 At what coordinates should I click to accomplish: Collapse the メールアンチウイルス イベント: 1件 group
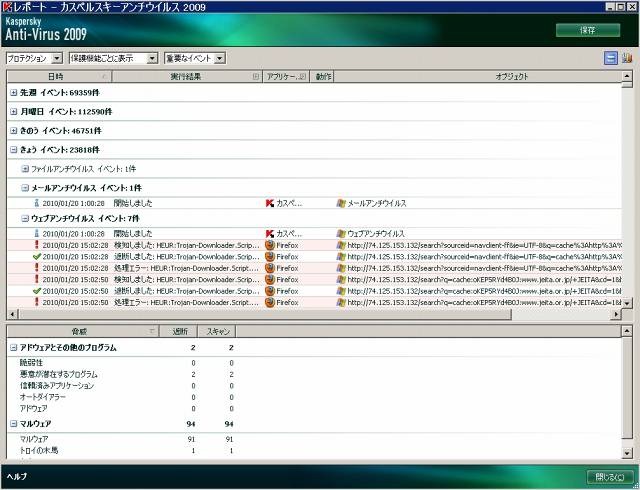click(25, 188)
